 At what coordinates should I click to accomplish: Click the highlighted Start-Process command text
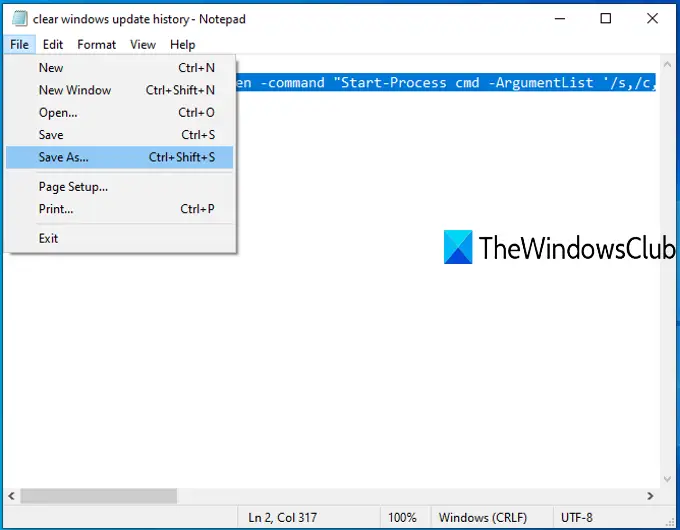[x=446, y=82]
